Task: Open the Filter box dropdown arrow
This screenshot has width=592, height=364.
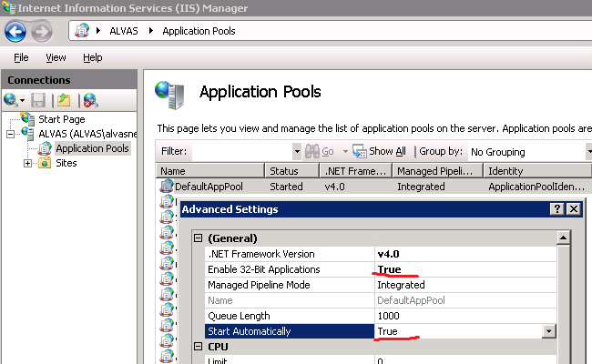Action: [x=297, y=152]
